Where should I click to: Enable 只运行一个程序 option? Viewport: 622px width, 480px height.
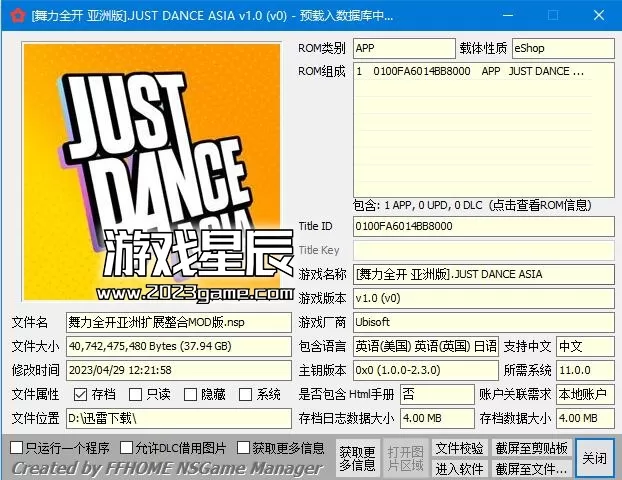tap(17, 448)
